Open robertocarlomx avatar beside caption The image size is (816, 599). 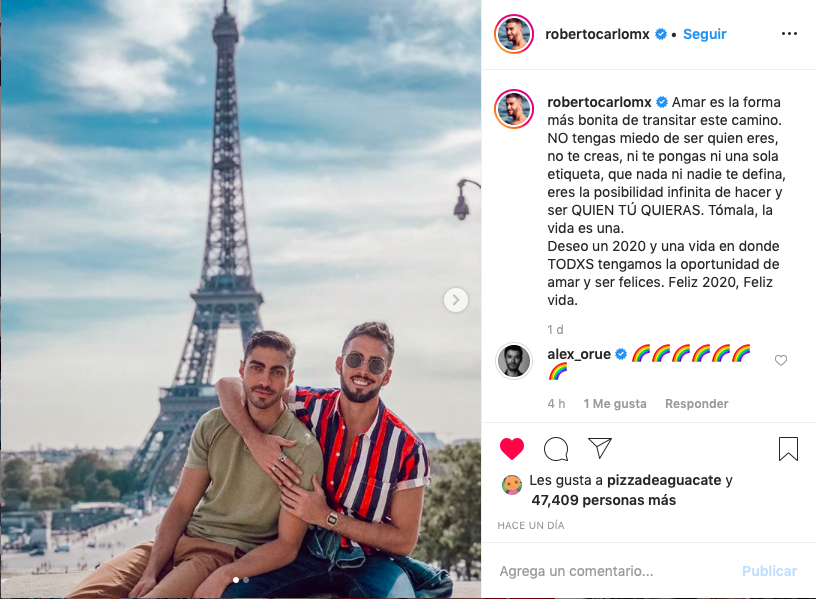[x=514, y=109]
